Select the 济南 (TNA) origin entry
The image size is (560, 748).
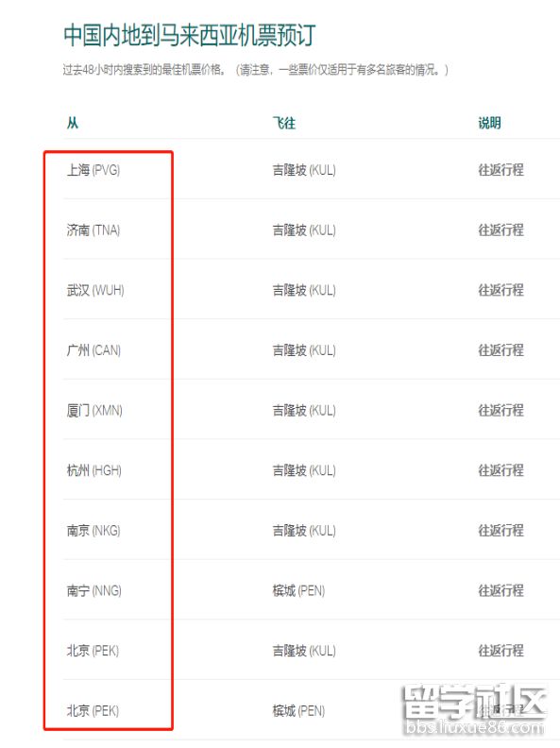(93, 229)
